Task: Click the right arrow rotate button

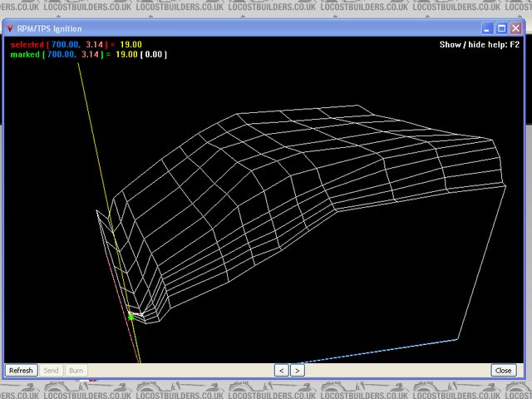Action: [x=298, y=371]
